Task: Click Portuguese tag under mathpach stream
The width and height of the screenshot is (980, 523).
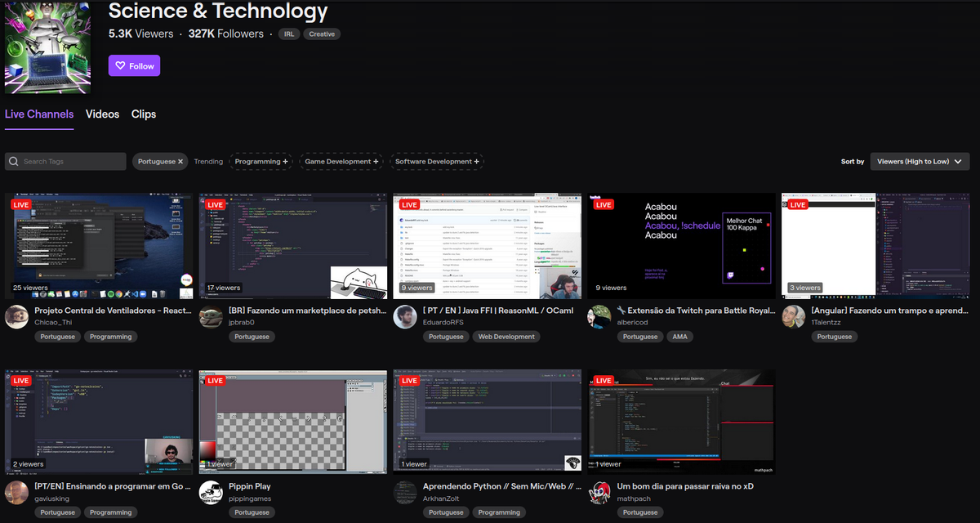Action: point(640,512)
